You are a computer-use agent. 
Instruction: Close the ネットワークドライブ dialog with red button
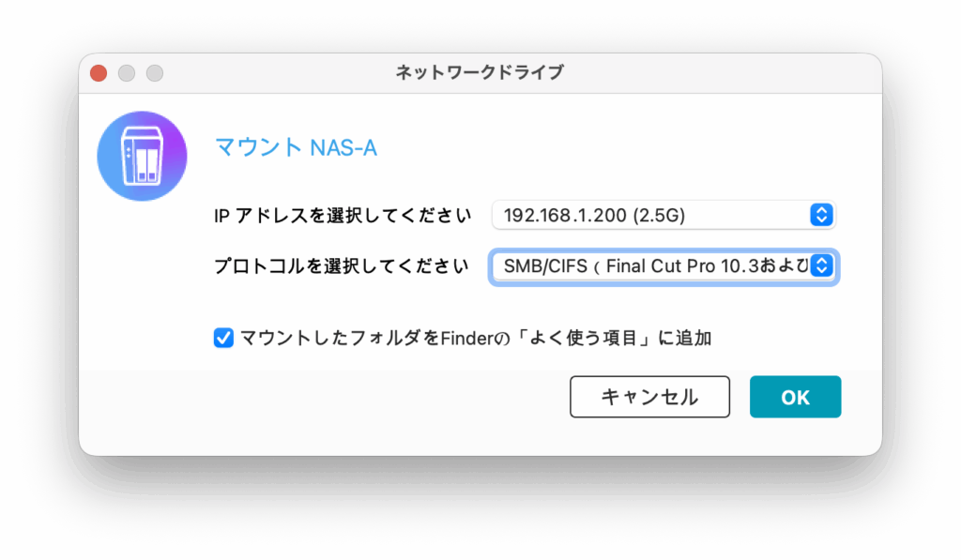99,73
